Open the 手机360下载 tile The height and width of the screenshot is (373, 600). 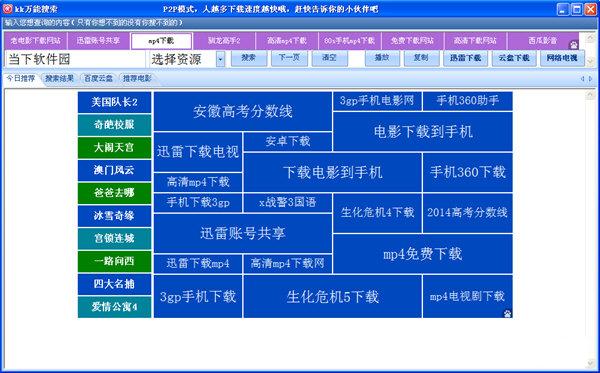point(468,172)
